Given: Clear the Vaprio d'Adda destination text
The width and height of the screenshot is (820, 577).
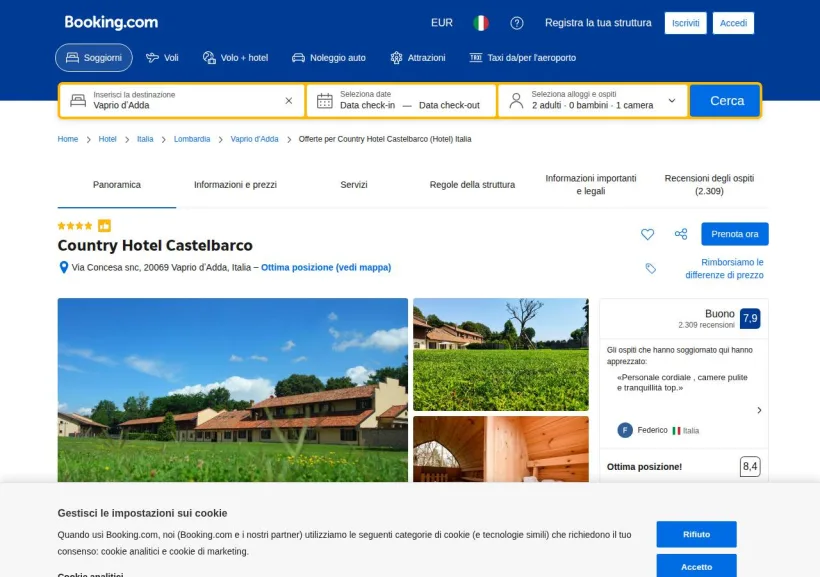Looking at the screenshot, I should (289, 100).
